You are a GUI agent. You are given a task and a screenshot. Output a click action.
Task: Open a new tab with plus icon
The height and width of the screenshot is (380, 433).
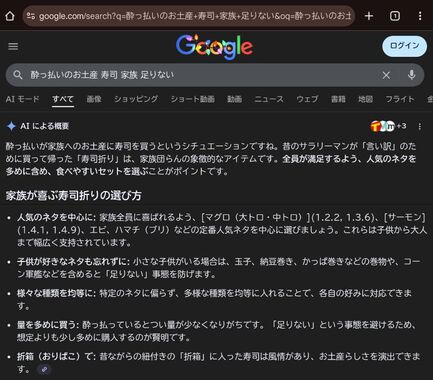(x=369, y=16)
